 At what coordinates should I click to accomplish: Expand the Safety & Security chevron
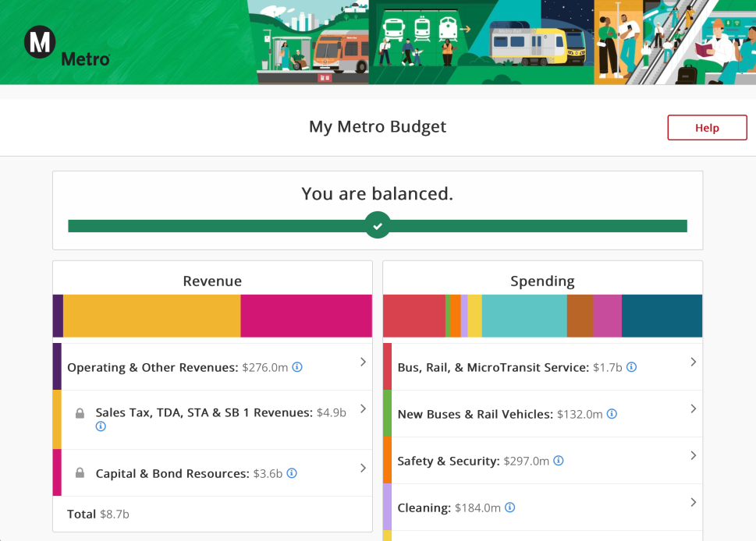(x=693, y=455)
